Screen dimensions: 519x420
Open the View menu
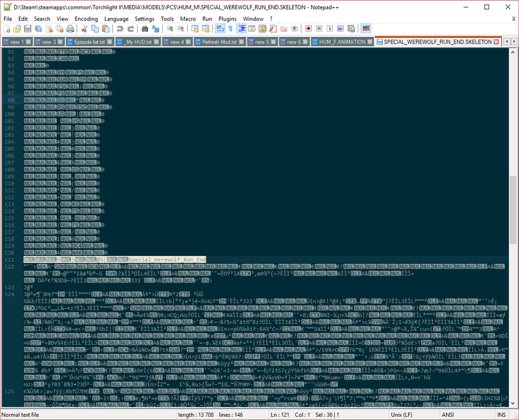pos(62,19)
